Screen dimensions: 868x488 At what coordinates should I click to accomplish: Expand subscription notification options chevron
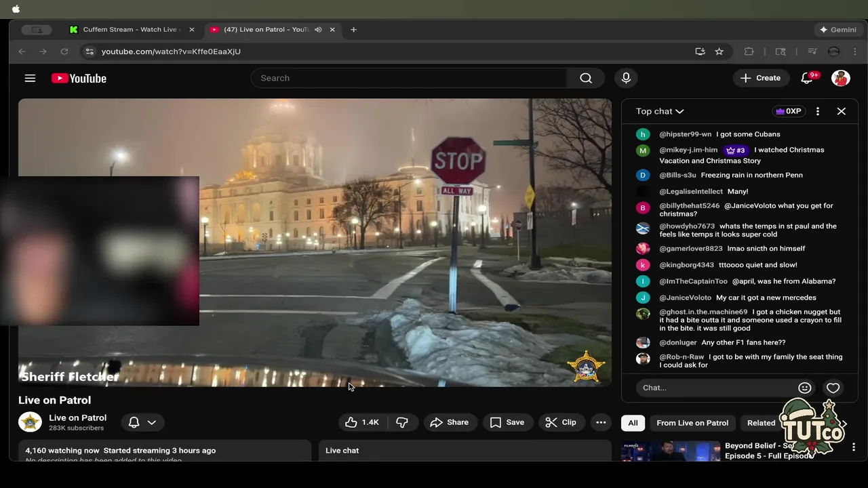point(152,422)
